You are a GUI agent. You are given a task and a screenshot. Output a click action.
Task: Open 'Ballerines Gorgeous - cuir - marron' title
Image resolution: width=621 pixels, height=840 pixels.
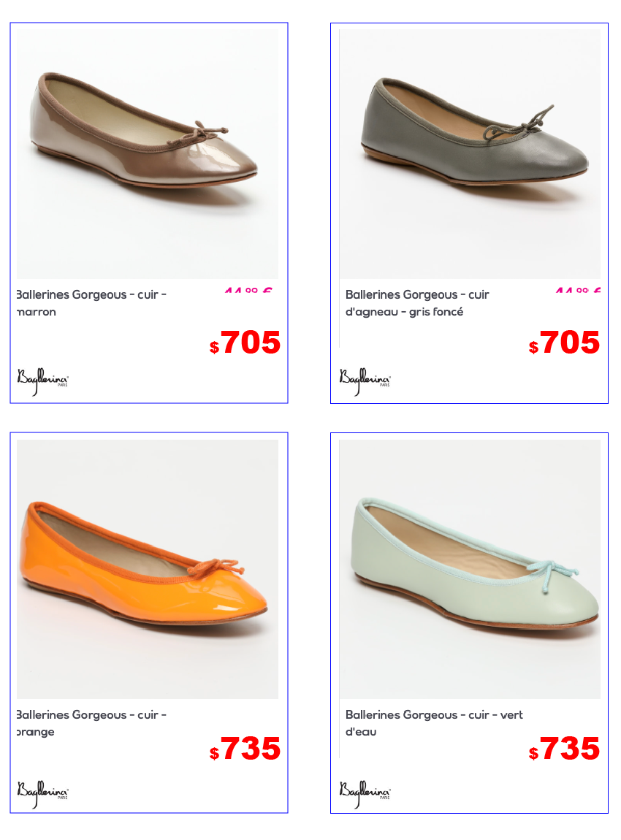(91, 303)
